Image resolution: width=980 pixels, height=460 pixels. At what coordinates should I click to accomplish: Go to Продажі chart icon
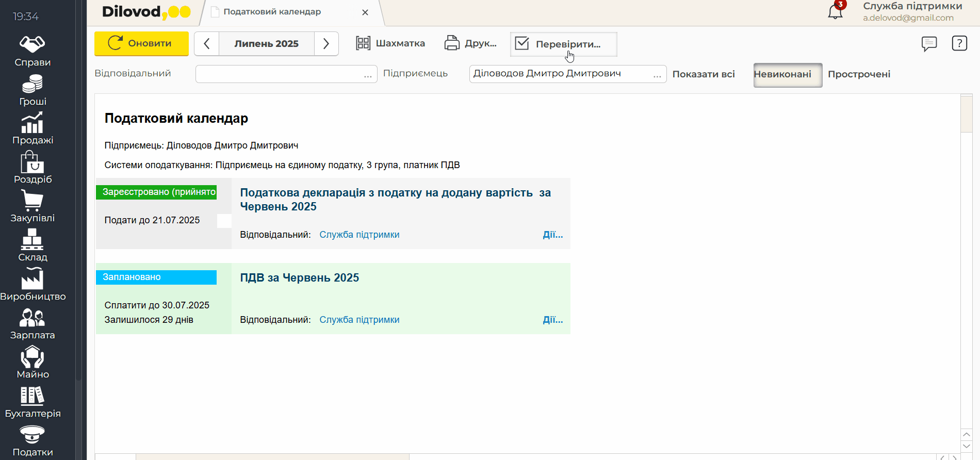coord(32,123)
